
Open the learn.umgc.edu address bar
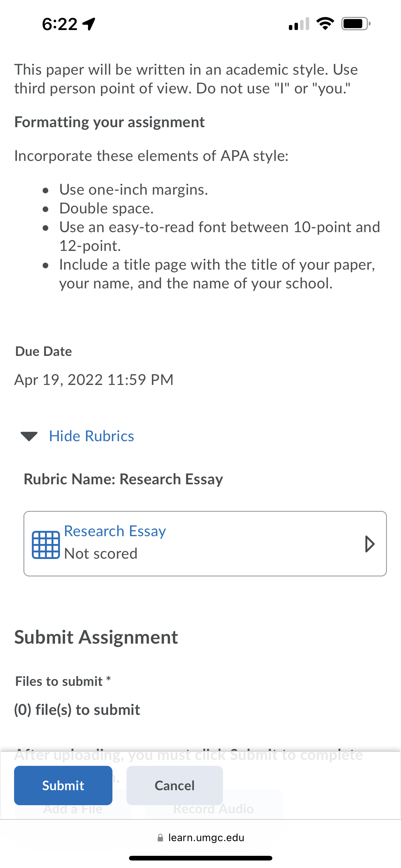[201, 838]
